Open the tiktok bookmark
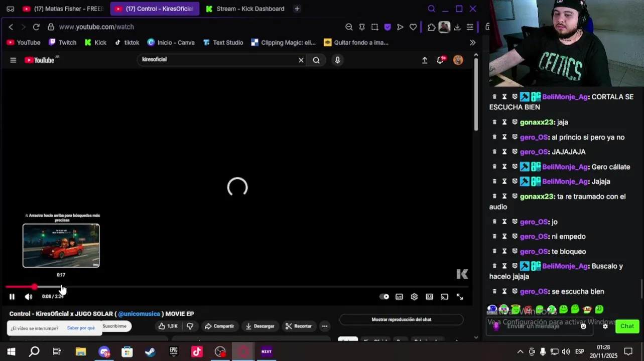This screenshot has height=361, width=644. pos(127,43)
